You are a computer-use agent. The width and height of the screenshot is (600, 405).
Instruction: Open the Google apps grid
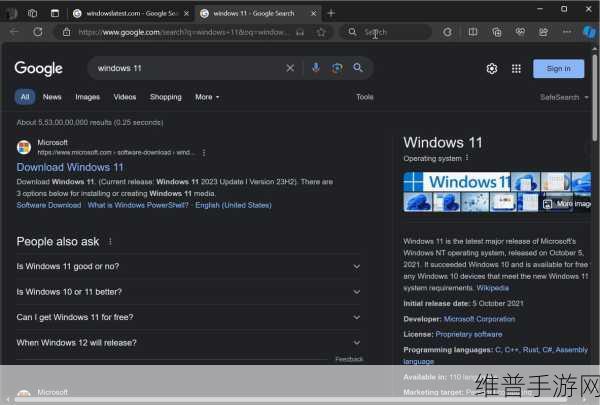[x=516, y=69]
